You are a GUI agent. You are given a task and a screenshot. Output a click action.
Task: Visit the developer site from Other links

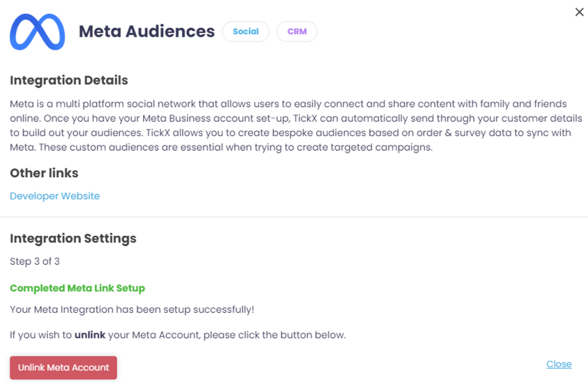point(54,196)
